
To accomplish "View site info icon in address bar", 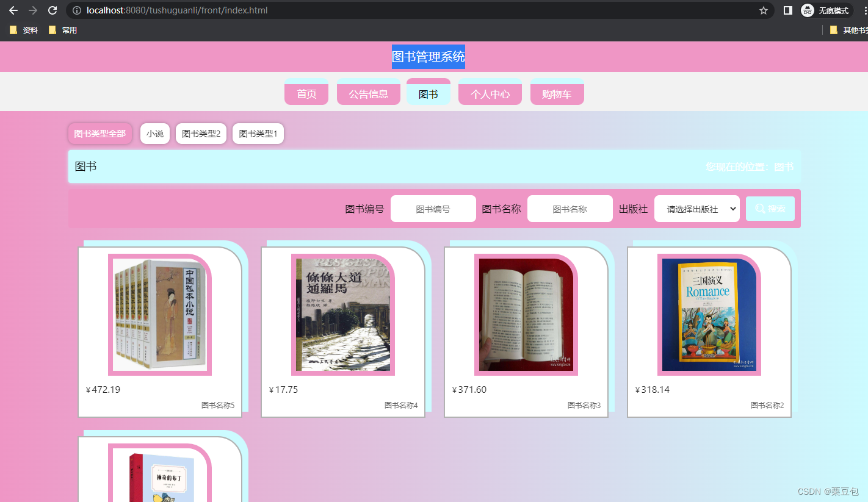I will pos(76,10).
